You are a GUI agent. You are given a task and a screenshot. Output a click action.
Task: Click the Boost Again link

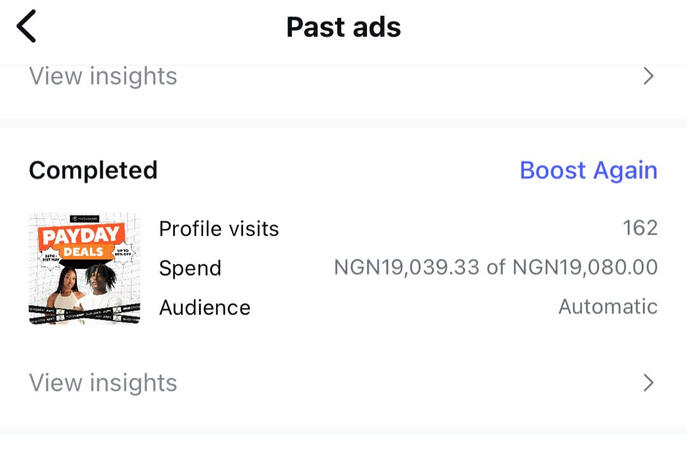588,170
